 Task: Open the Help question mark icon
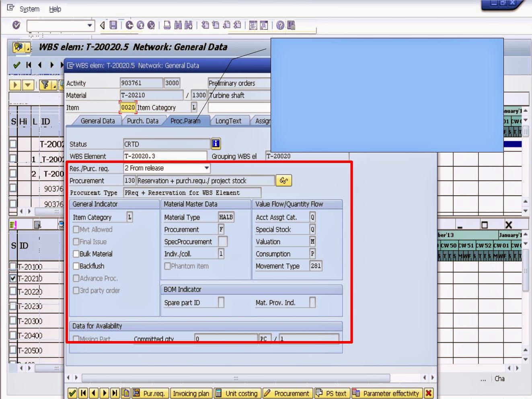coord(281,25)
